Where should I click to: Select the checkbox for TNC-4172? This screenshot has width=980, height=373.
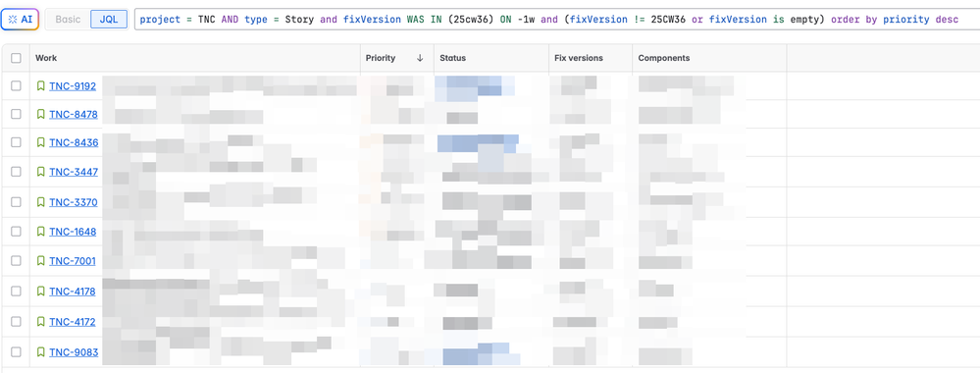coord(17,322)
